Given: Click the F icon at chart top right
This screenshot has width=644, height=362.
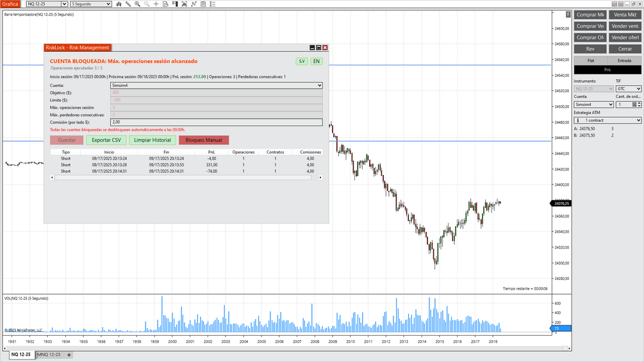Looking at the screenshot, I should [x=568, y=14].
